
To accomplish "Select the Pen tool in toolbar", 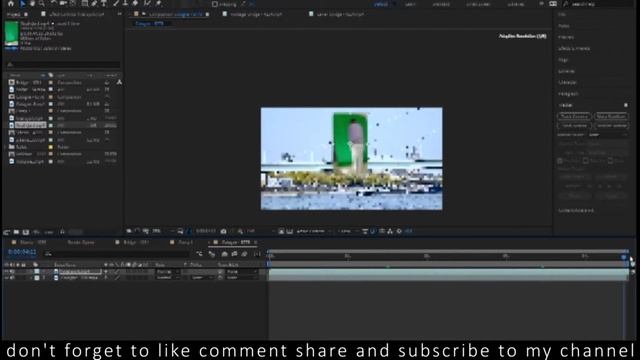I will (94, 4).
